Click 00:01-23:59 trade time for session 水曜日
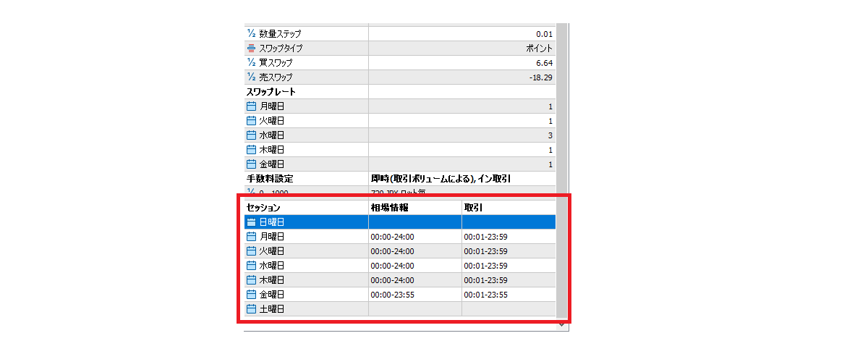Viewport: 868px width, 362px height. point(486,265)
